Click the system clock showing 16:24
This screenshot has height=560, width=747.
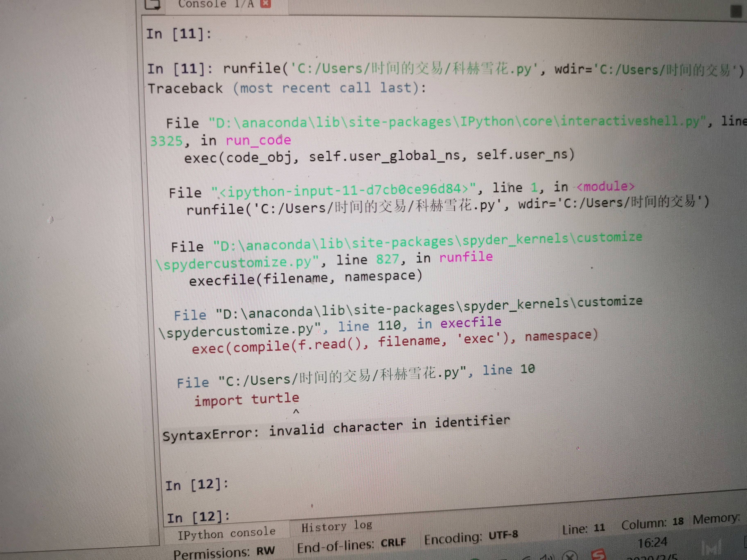pos(652,542)
